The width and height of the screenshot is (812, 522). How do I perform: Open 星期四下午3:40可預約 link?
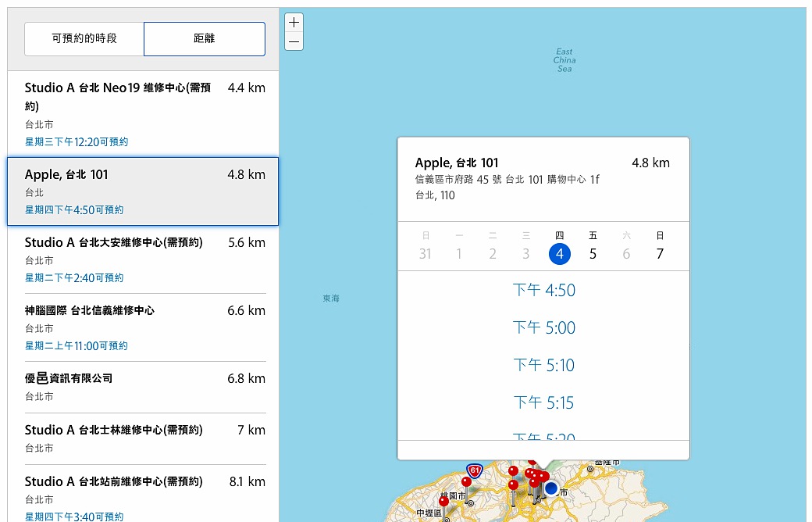(74, 517)
